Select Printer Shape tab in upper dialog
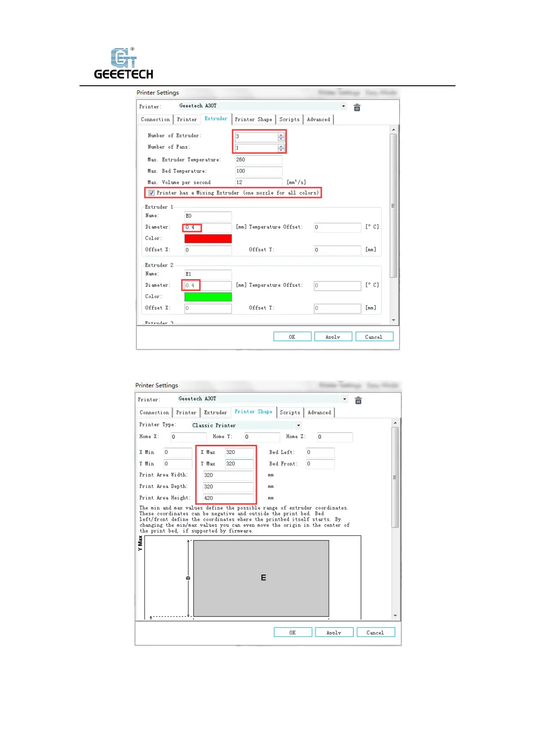The image size is (535, 756). (x=253, y=119)
